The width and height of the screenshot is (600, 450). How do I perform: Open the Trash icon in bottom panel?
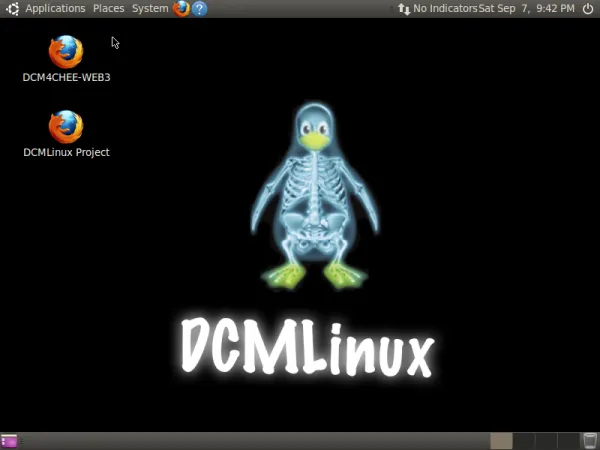click(x=590, y=441)
